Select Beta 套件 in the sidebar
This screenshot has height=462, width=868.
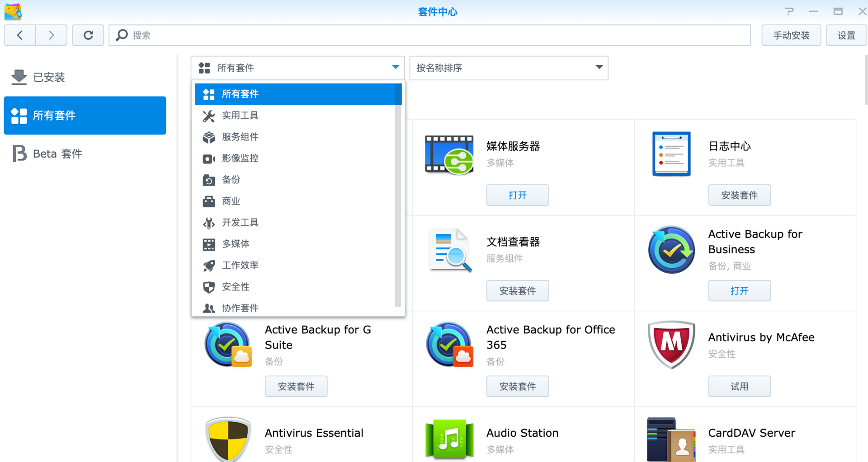tap(85, 154)
